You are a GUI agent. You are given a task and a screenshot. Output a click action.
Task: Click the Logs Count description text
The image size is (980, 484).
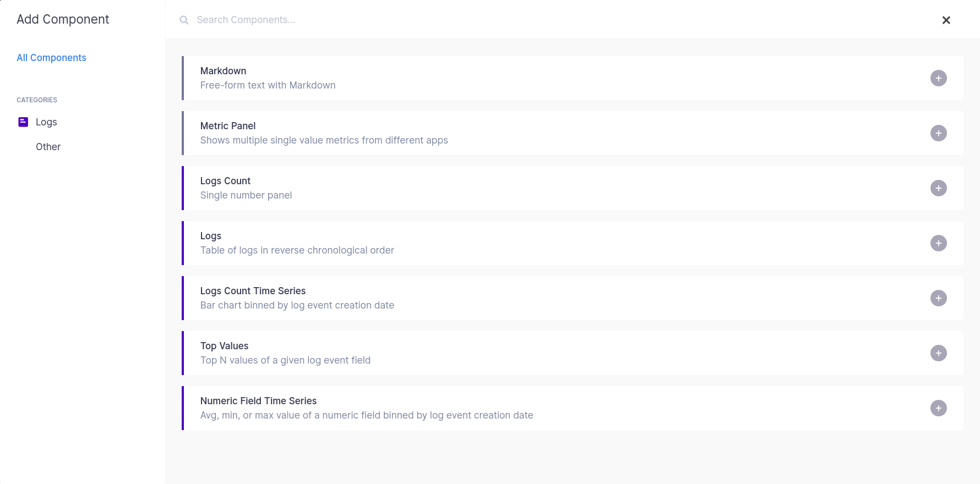(246, 195)
